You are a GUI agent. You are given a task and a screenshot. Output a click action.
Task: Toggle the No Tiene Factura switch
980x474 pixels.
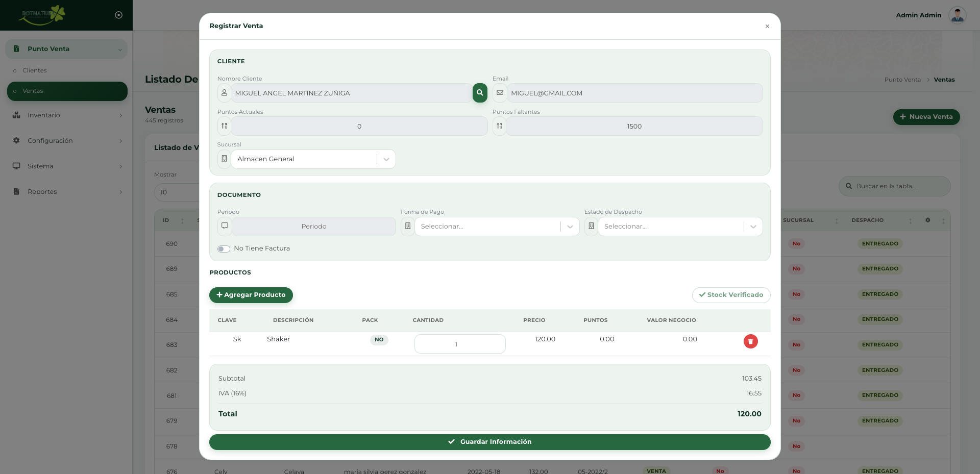(224, 249)
